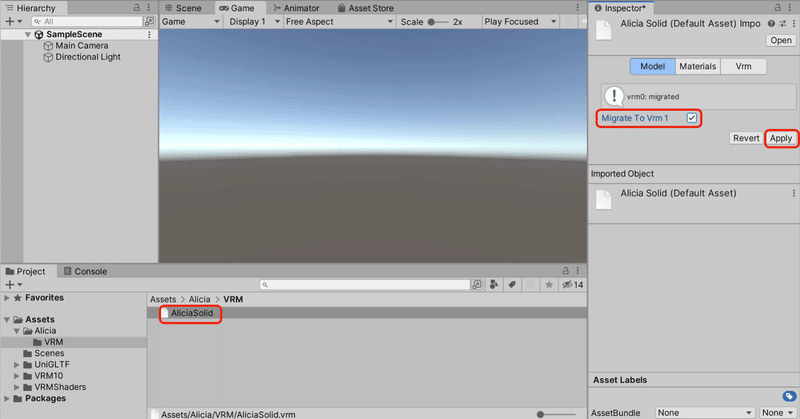This screenshot has width=800, height=419.
Task: Expand the Packages arrow
Action: (7, 398)
